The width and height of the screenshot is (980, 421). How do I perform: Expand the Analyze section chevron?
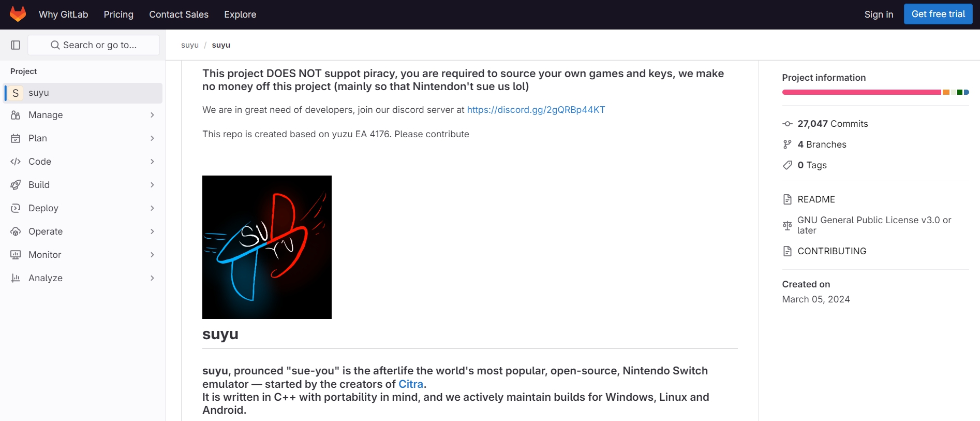click(x=152, y=278)
